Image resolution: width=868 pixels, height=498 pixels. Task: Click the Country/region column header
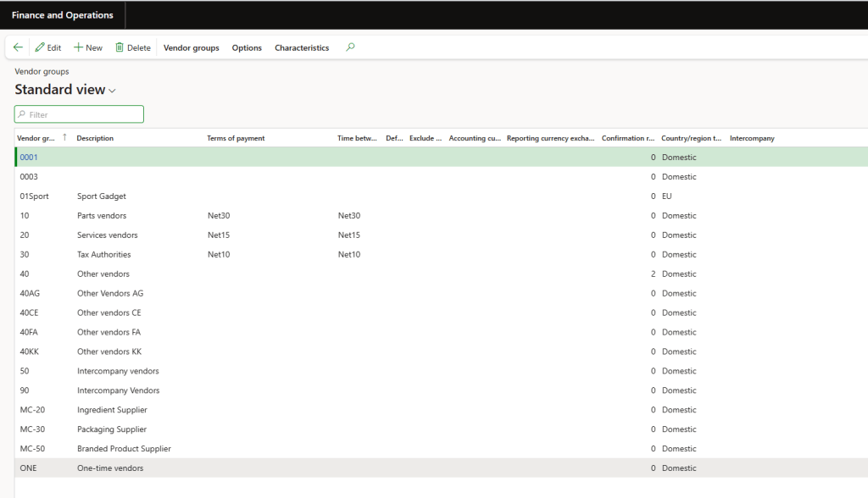pyautogui.click(x=691, y=138)
